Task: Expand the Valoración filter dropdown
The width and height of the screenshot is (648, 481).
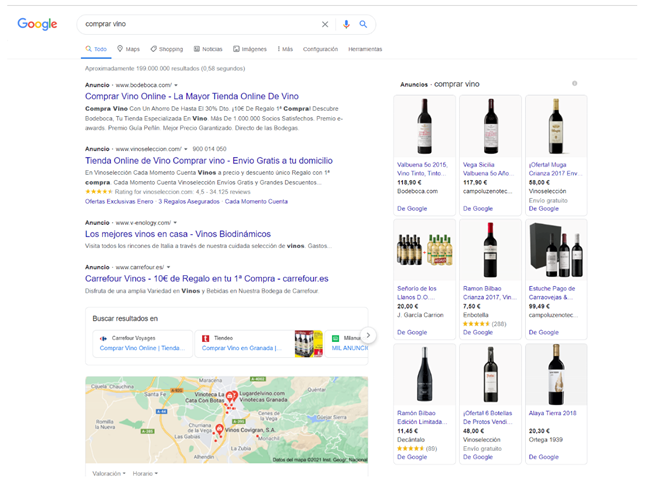Action: click(x=109, y=473)
